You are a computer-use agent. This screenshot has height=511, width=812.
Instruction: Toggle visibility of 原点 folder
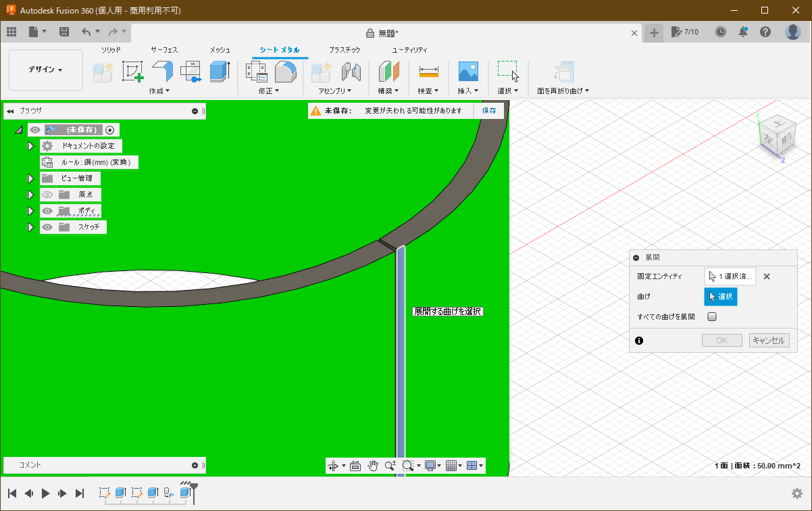pos(47,195)
